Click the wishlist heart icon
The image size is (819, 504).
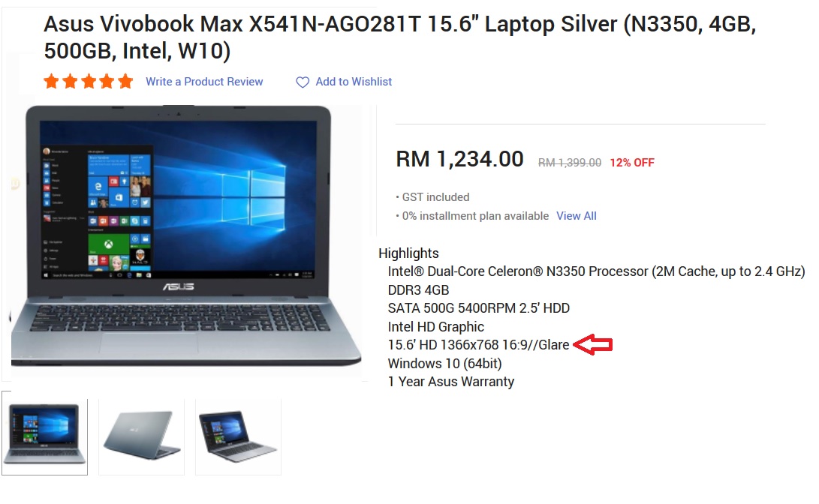(303, 82)
